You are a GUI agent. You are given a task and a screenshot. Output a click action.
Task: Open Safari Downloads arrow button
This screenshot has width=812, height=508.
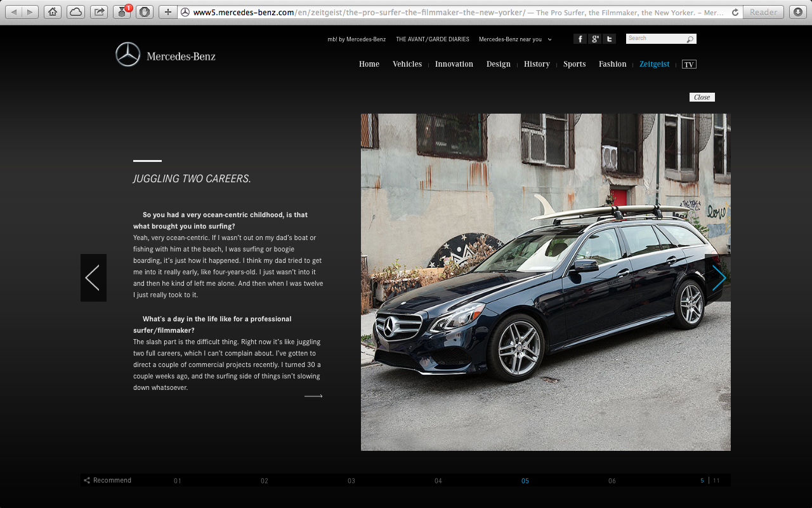click(797, 12)
